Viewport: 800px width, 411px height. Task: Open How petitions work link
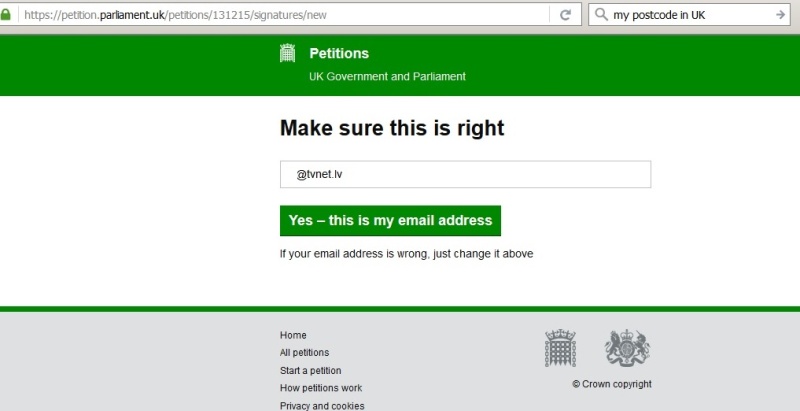pyautogui.click(x=321, y=388)
